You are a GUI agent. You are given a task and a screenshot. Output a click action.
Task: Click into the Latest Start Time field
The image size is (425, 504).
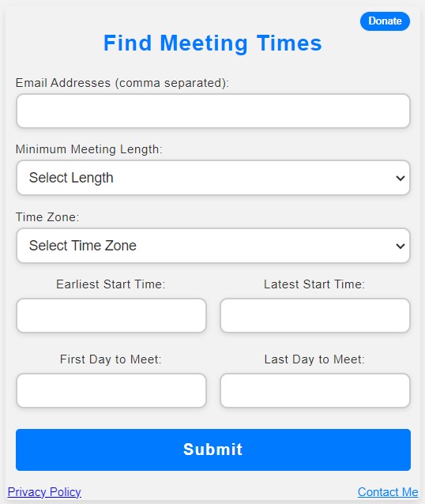[315, 316]
